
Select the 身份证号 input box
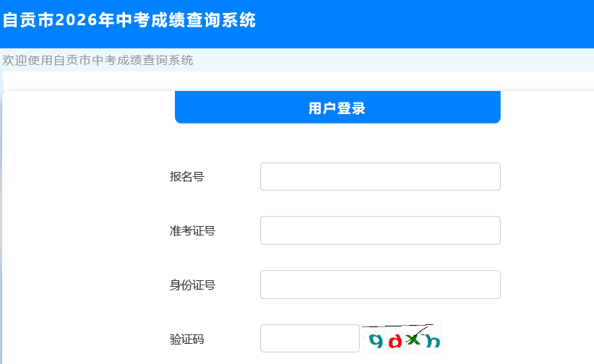point(380,285)
